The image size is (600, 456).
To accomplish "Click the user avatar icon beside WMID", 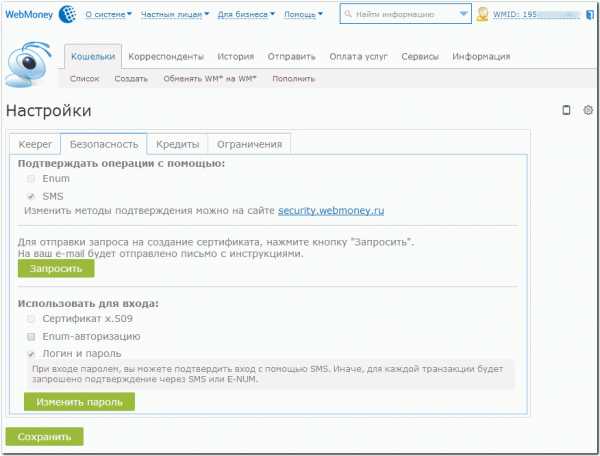I will click(482, 15).
